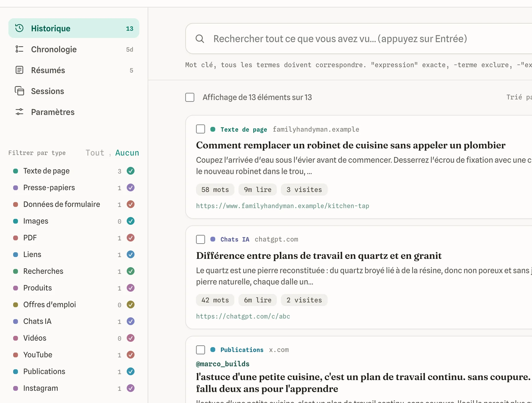Click the chatgpt.com domain label
The image size is (532, 403).
pyautogui.click(x=276, y=239)
